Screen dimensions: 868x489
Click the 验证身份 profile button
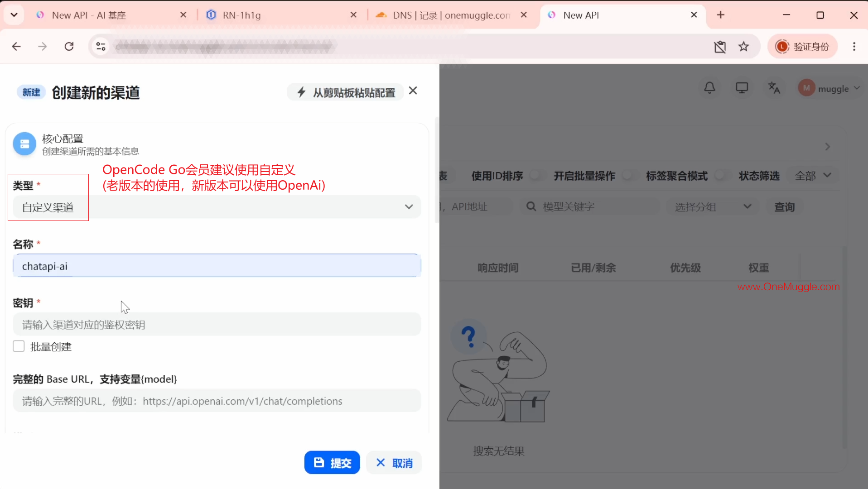(x=802, y=46)
